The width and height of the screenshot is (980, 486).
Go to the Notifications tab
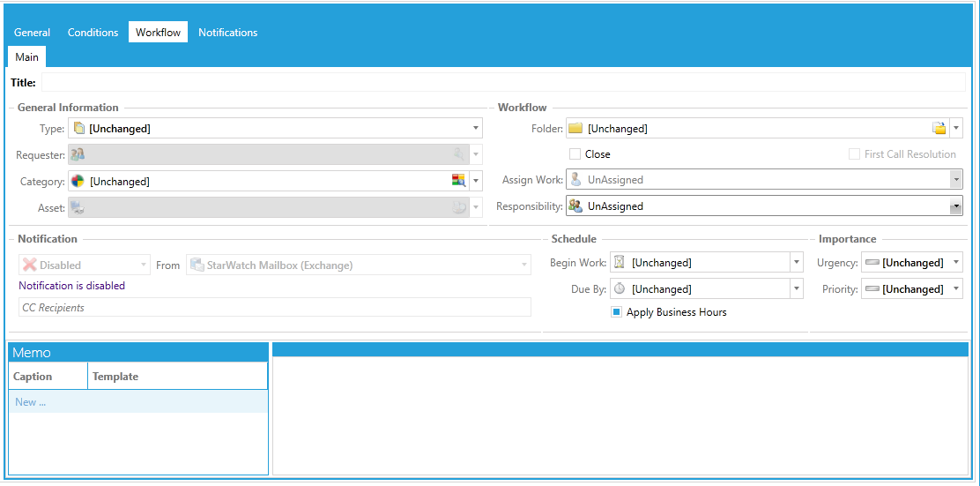227,33
